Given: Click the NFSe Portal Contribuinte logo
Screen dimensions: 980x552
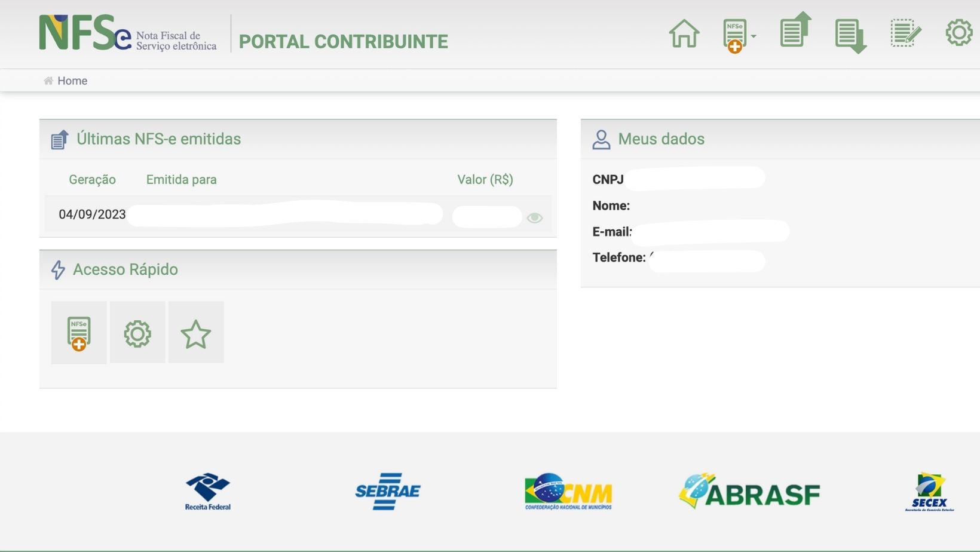Looking at the screenshot, I should tap(128, 34).
